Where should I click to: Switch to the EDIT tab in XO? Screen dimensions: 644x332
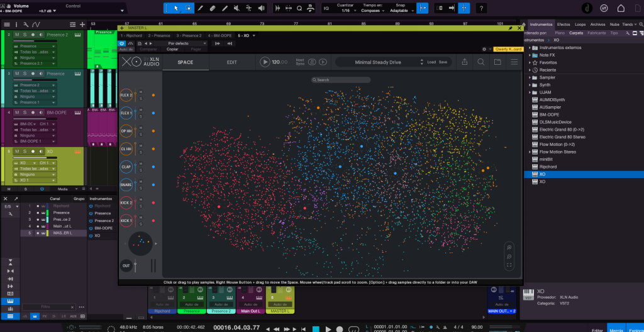tap(231, 62)
